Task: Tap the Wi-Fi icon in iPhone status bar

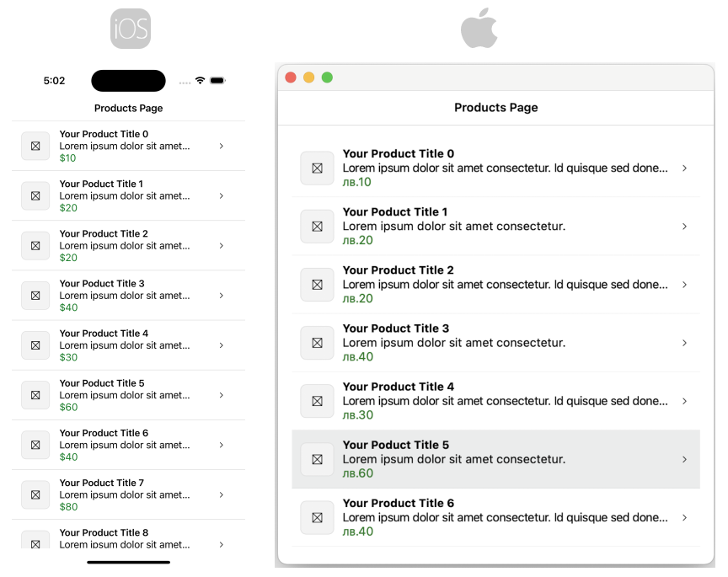Action: point(200,81)
